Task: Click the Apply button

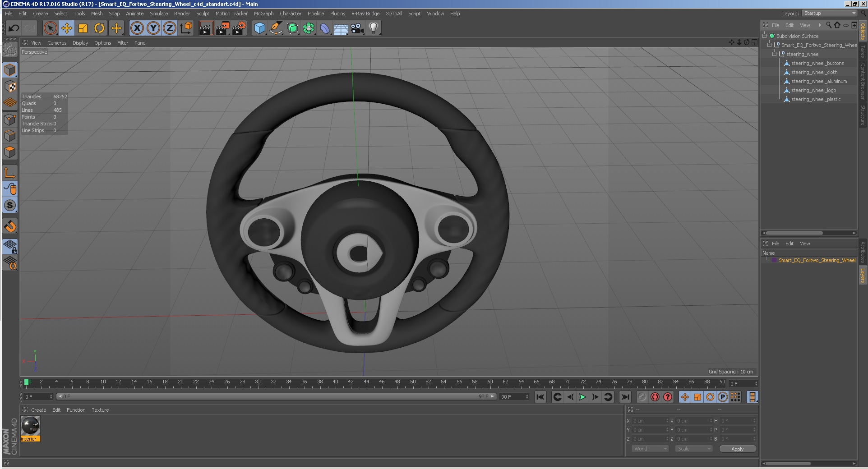Action: click(x=737, y=449)
